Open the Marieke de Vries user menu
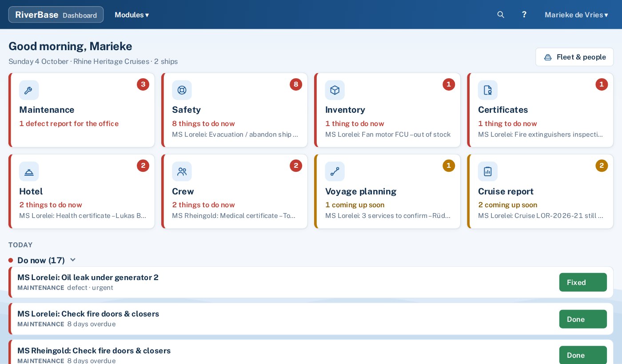The width and height of the screenshot is (622, 364). [576, 15]
